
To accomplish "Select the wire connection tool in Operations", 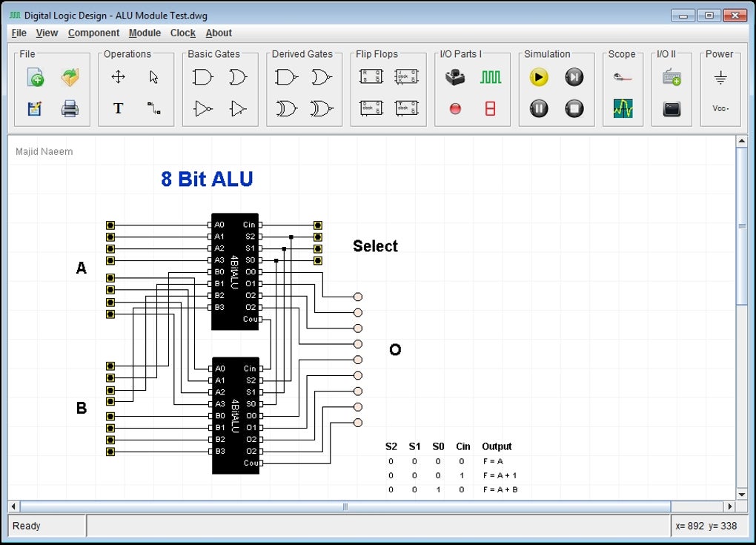I will (x=154, y=108).
